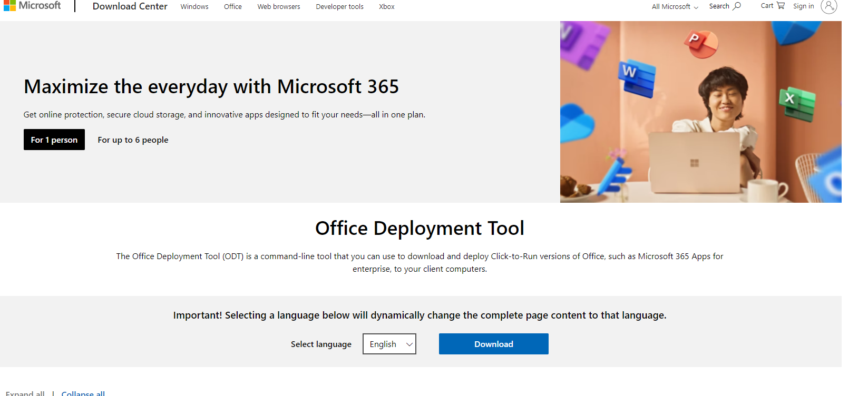Open the Select language dropdown
Screen dimensions: 868x396
pyautogui.click(x=389, y=344)
